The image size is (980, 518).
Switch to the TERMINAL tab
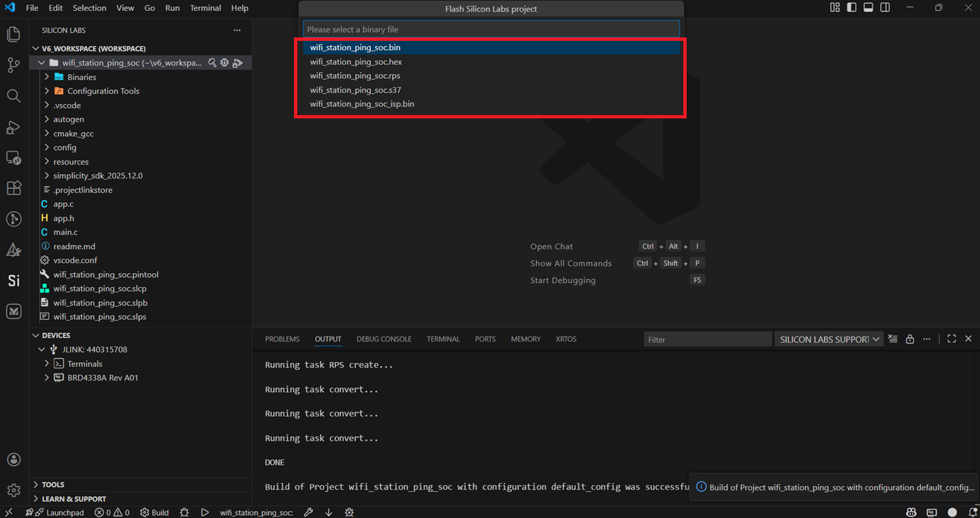coord(443,338)
